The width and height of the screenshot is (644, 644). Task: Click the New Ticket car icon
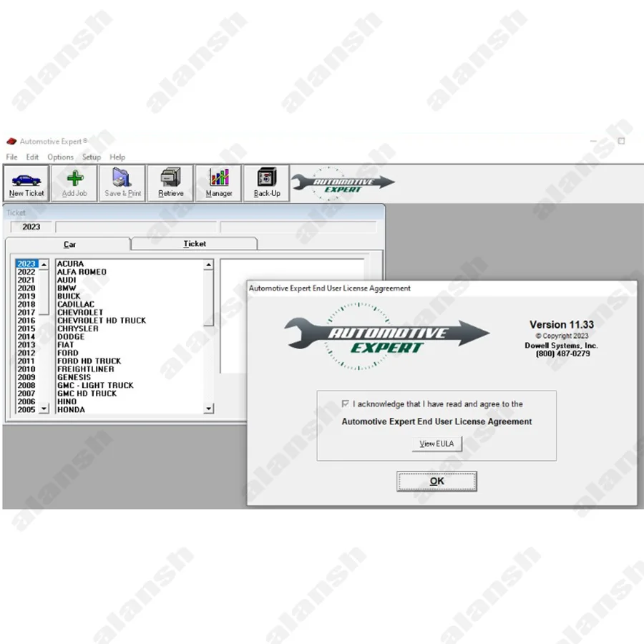26,180
